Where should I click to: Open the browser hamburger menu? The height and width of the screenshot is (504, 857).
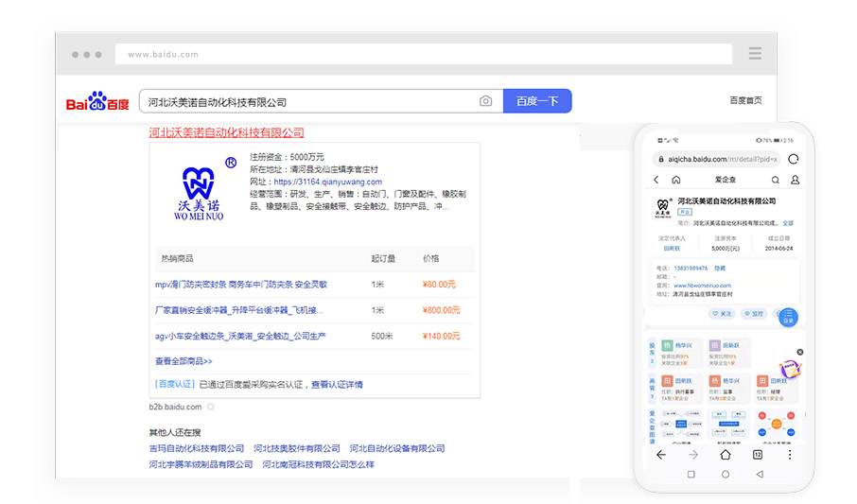pyautogui.click(x=755, y=54)
